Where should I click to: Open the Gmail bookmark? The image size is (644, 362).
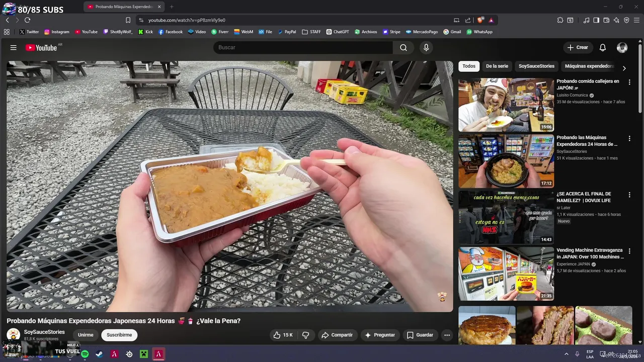pos(452,32)
